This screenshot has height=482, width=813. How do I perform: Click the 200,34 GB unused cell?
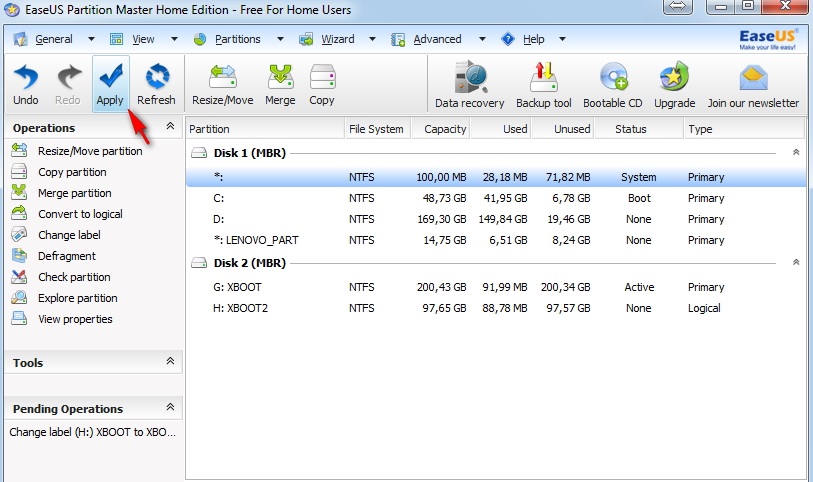(x=566, y=287)
